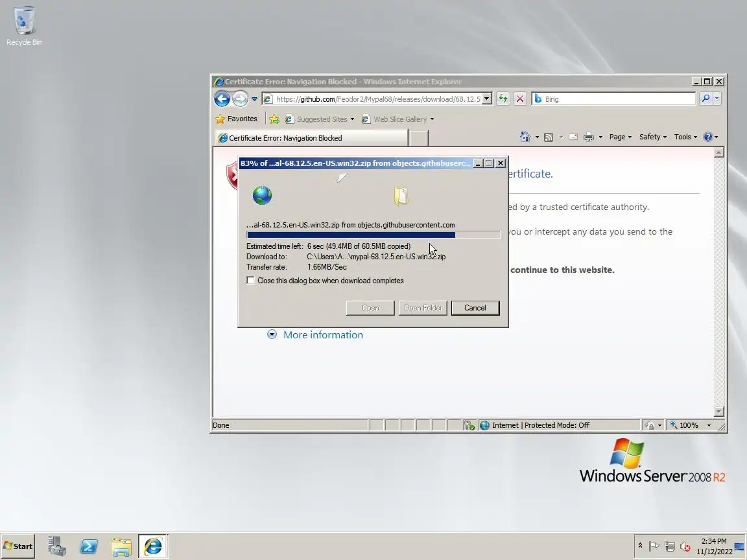This screenshot has width=747, height=560.
Task: Open the Recycle Bin desktop icon
Action: tap(24, 26)
